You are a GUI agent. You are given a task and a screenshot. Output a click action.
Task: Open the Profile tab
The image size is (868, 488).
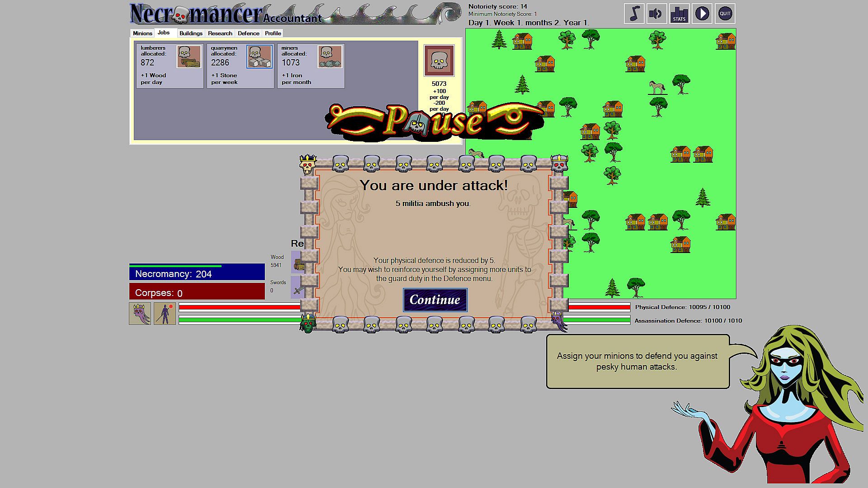point(273,33)
